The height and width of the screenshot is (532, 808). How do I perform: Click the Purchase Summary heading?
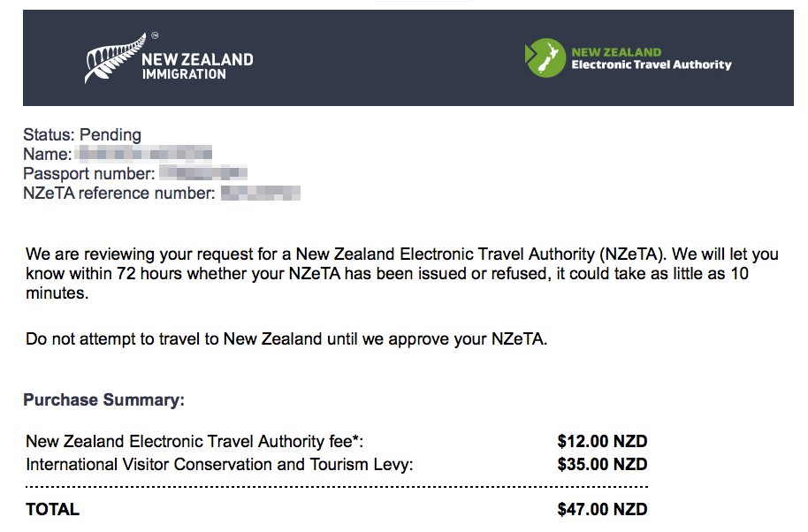103,399
